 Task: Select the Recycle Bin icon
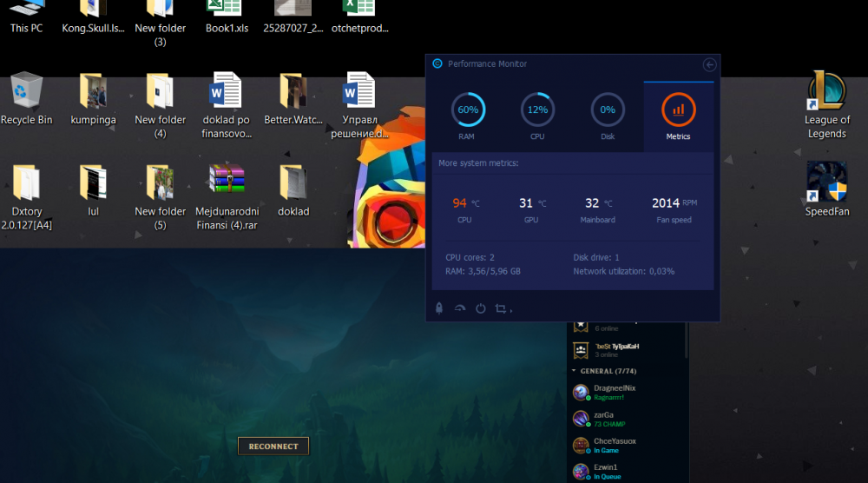(26, 98)
